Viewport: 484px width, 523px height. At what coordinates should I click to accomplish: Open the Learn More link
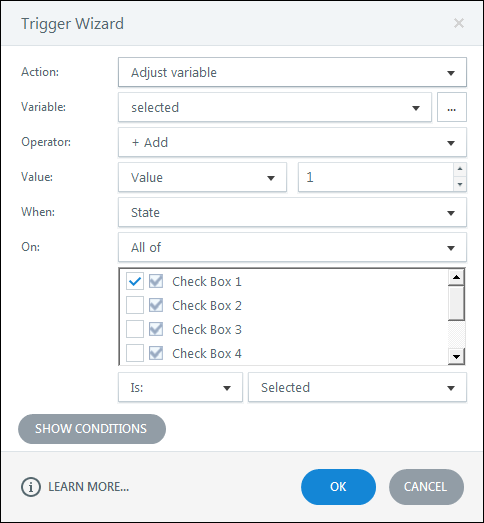88,487
